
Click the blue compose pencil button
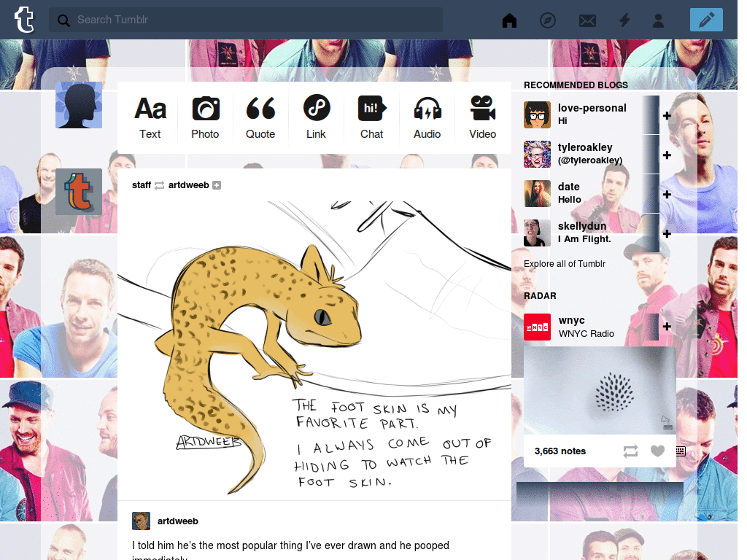[706, 20]
